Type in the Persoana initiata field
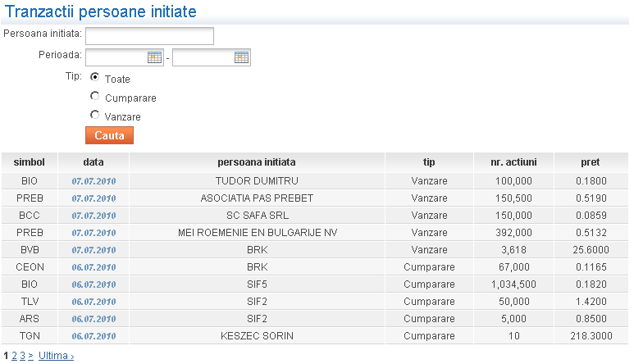 point(149,36)
